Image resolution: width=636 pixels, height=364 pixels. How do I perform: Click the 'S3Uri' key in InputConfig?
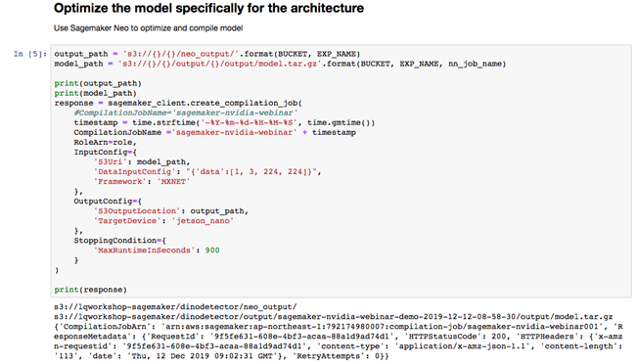click(x=110, y=161)
